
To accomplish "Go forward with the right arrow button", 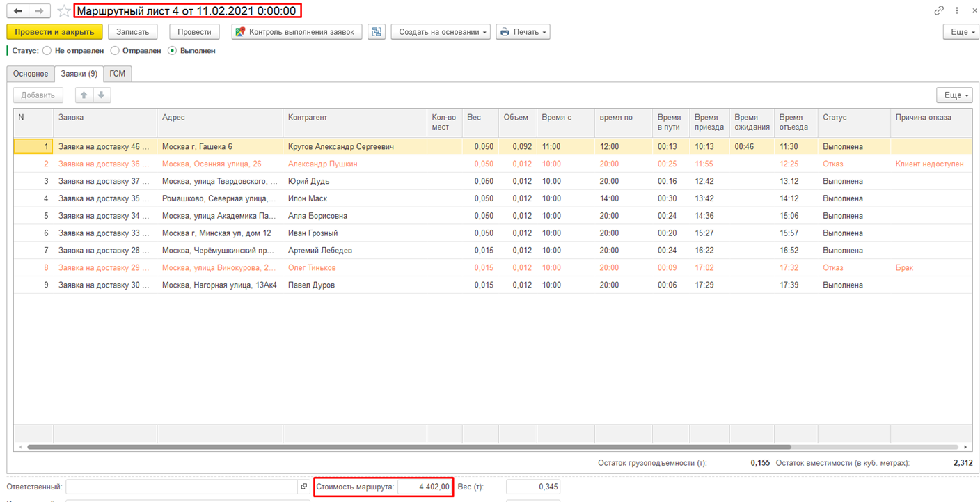I will coord(40,11).
